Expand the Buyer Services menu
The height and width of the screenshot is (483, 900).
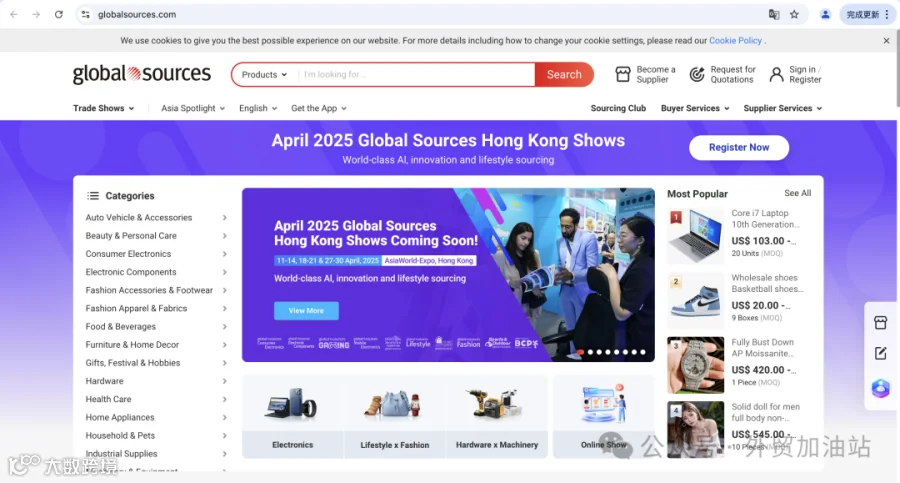pos(695,108)
